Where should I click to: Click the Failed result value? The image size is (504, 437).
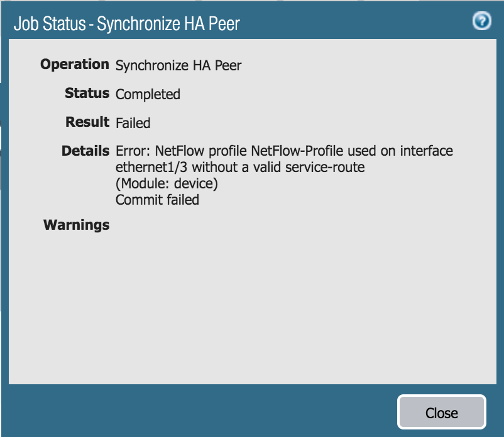[x=133, y=123]
